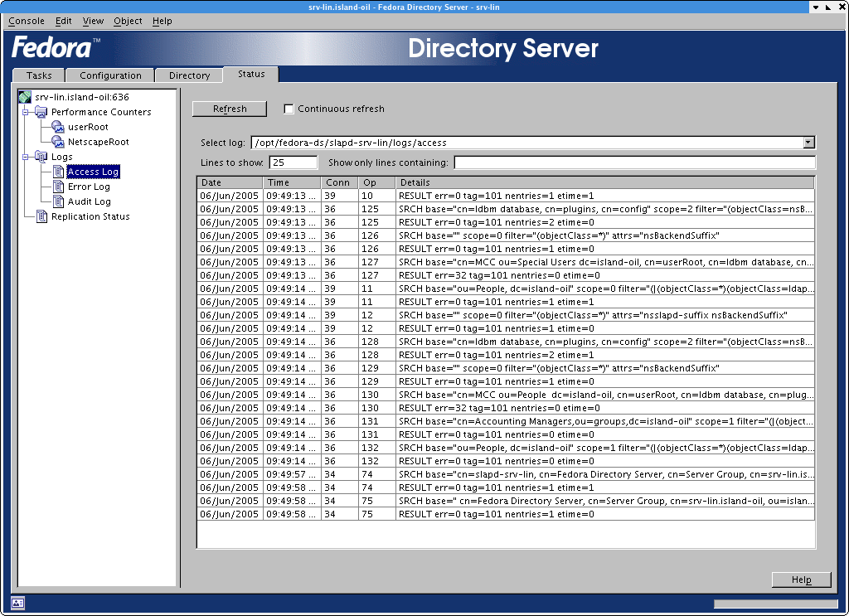Screen dimensions: 849x616
Task: Click Op cell 126 in the SRCH row
Action: point(377,236)
